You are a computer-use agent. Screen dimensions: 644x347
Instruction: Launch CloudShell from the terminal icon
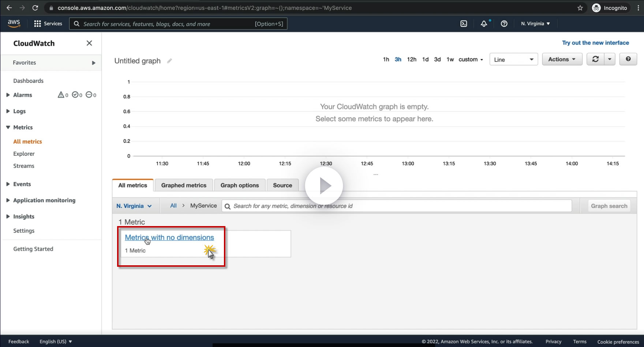[464, 23]
